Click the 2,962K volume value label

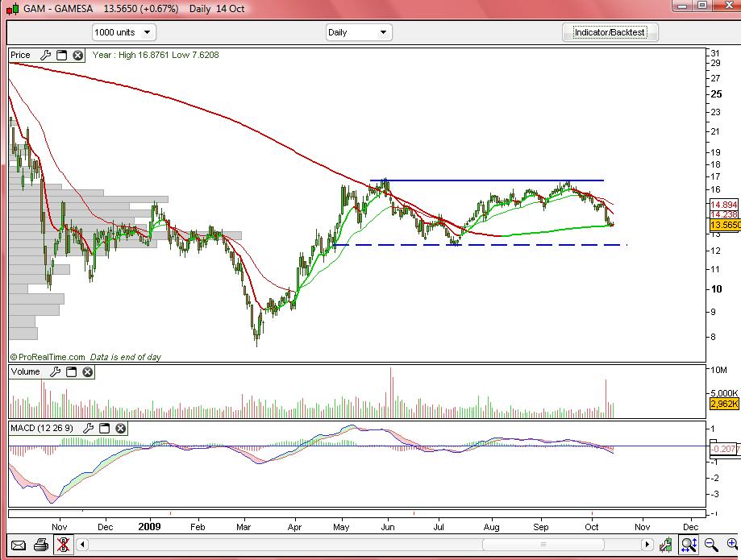(724, 404)
